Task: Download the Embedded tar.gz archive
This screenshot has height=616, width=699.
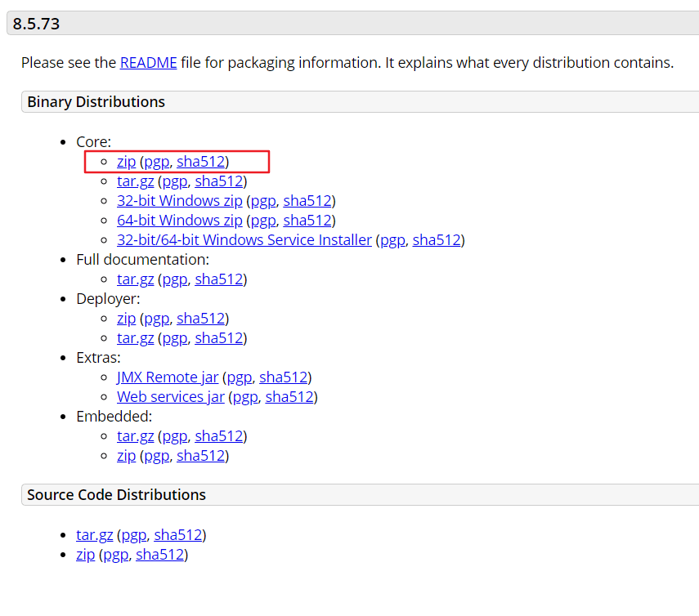Action: (x=135, y=436)
